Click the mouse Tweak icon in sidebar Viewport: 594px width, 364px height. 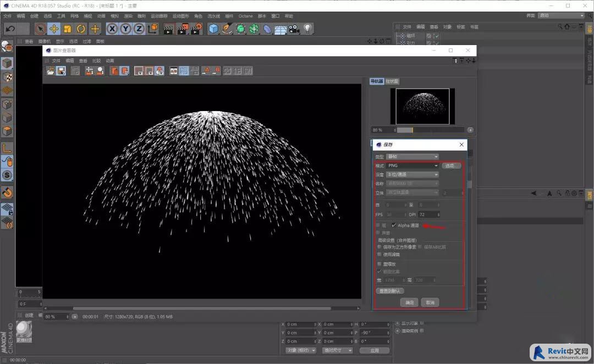(7, 162)
